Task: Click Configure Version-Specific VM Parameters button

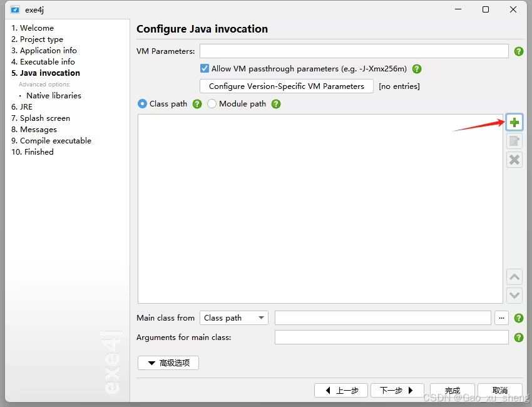Action: click(x=287, y=86)
